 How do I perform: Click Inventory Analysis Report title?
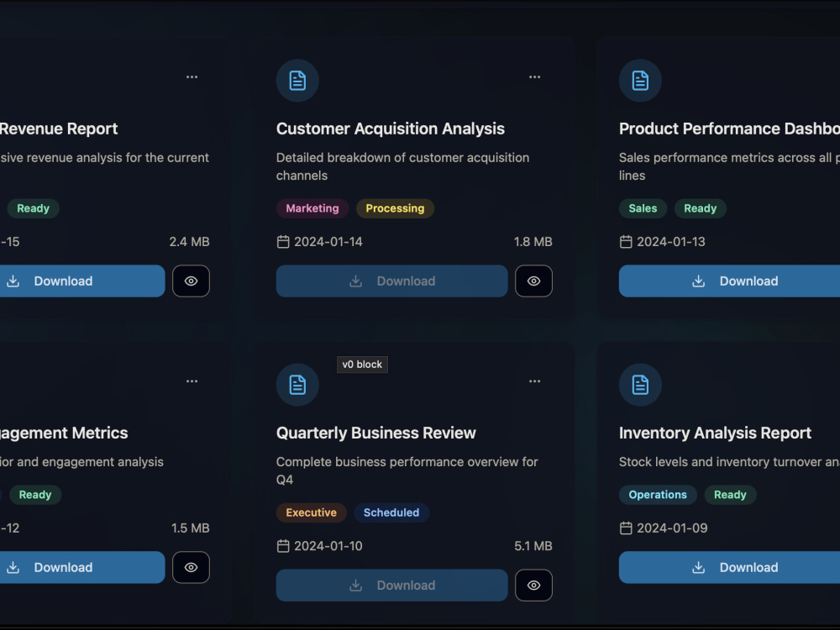715,433
